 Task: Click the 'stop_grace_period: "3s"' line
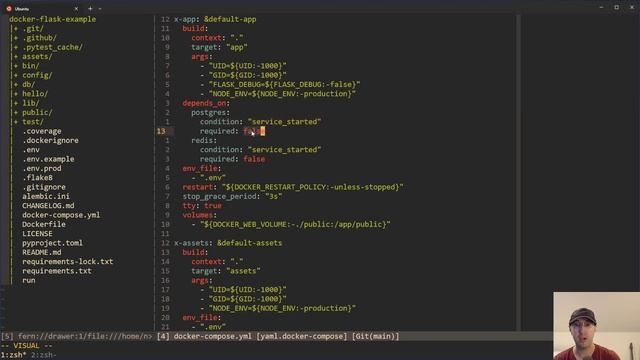(x=232, y=196)
